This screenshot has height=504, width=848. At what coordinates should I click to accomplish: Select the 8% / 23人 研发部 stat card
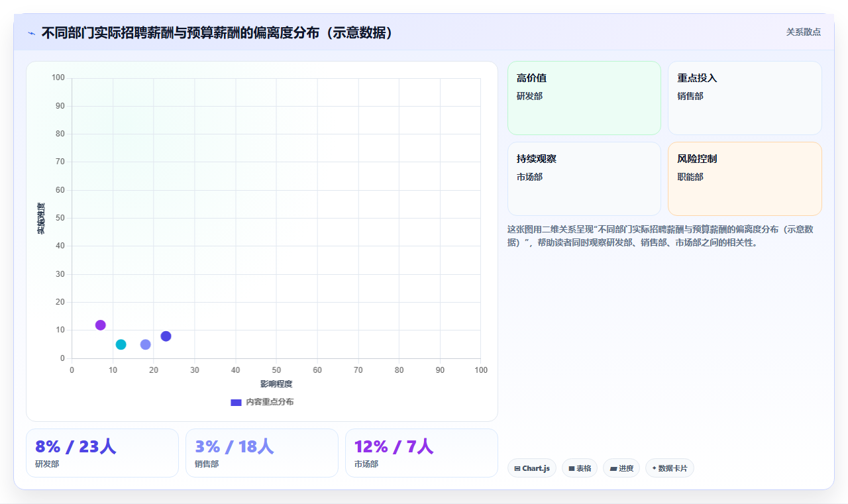102,453
